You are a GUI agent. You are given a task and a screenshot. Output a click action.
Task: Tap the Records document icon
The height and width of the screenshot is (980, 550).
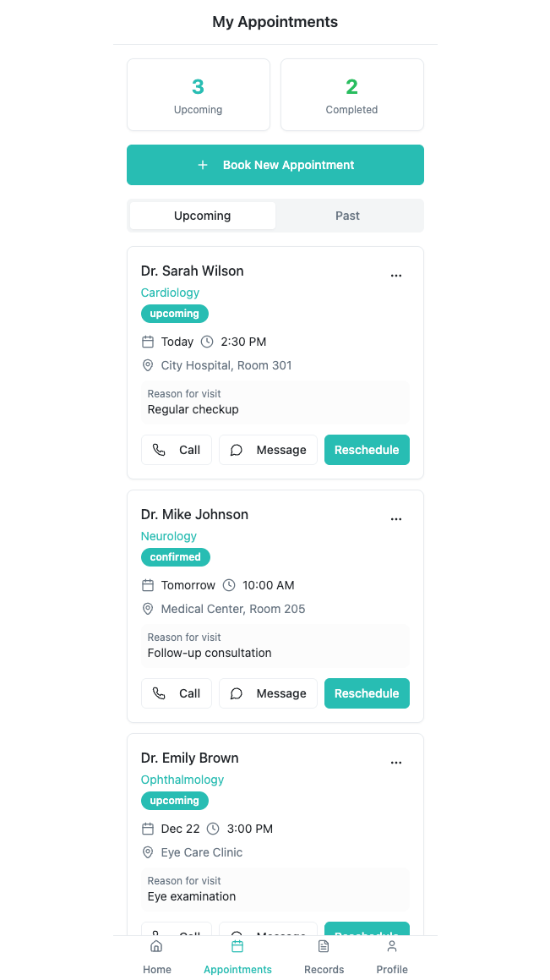(x=324, y=945)
